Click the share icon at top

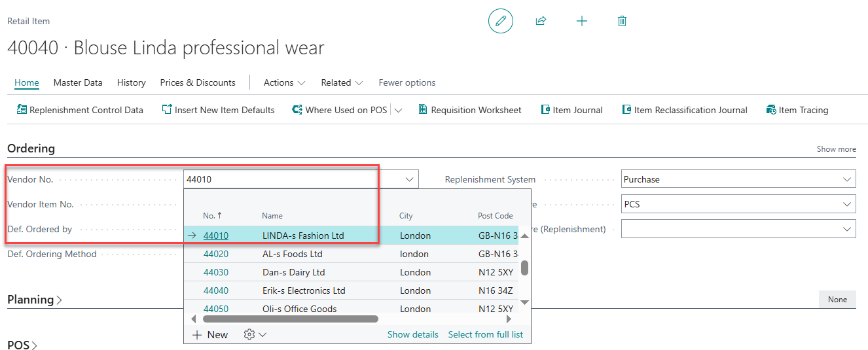(x=541, y=21)
